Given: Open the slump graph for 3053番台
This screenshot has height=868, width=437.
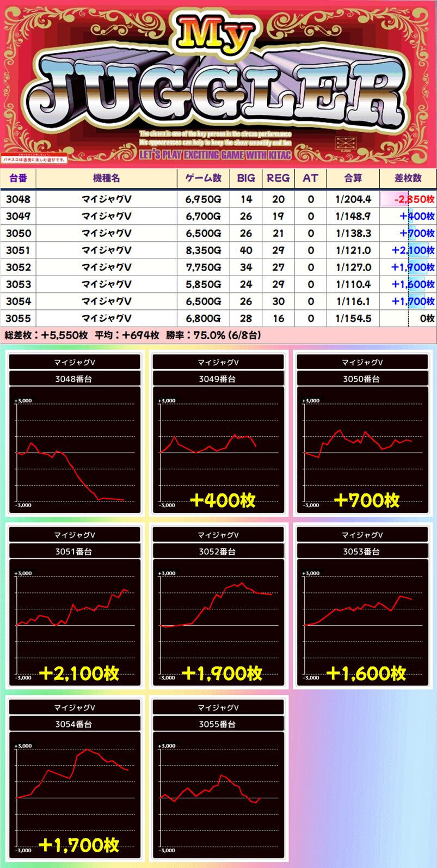Looking at the screenshot, I should (x=362, y=624).
